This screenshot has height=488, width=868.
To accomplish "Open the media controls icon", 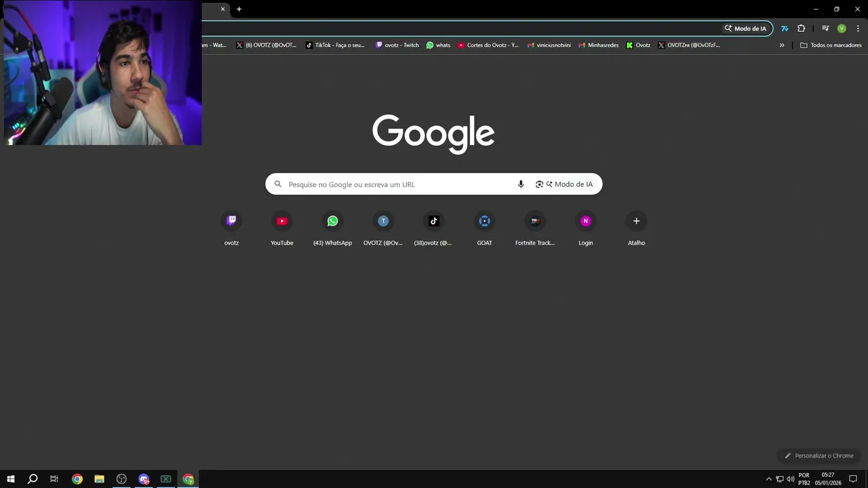I will [825, 28].
